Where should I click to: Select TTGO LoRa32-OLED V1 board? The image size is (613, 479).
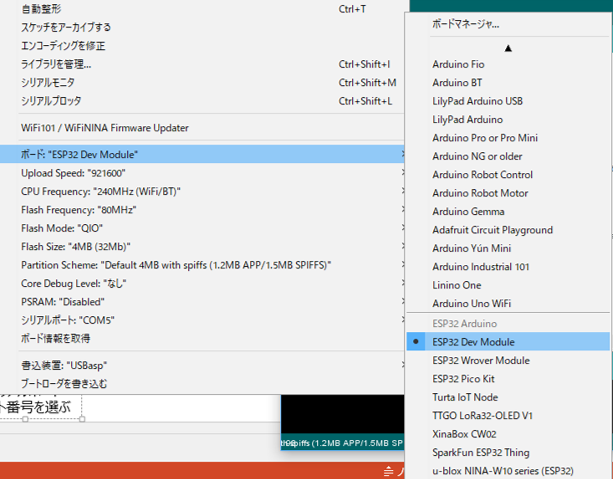pyautogui.click(x=508, y=415)
